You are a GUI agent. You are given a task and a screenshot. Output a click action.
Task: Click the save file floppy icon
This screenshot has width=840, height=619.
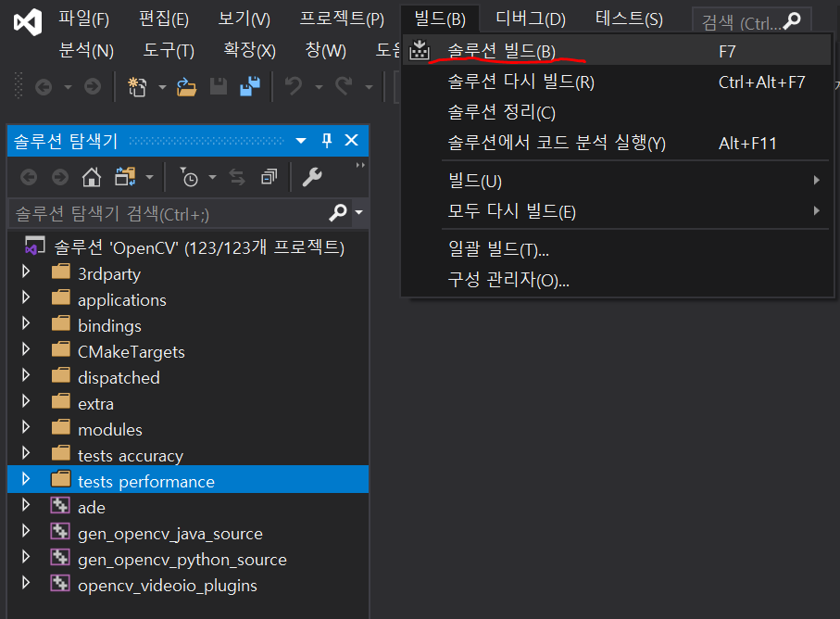219,86
